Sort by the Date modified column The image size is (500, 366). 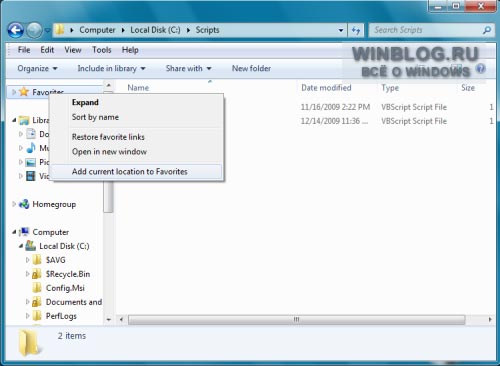pyautogui.click(x=326, y=88)
